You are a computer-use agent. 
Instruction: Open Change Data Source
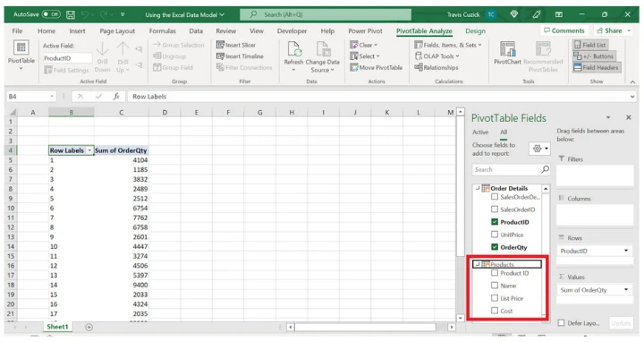(x=322, y=56)
